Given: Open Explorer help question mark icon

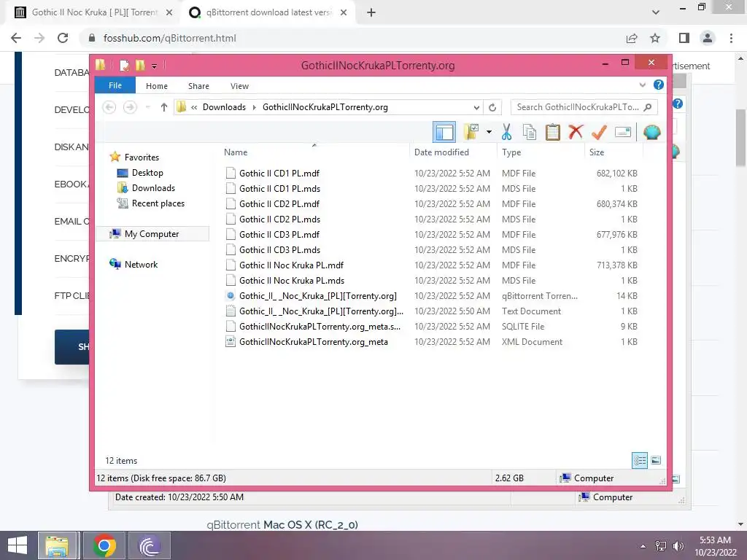Looking at the screenshot, I should pyautogui.click(x=659, y=85).
